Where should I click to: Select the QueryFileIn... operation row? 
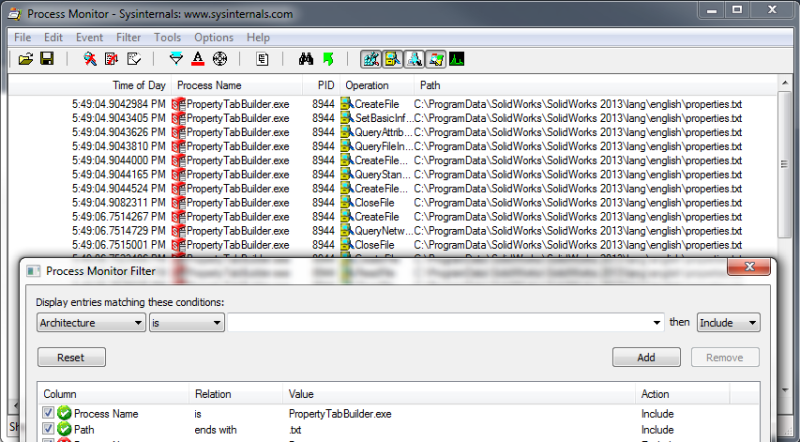click(x=393, y=146)
